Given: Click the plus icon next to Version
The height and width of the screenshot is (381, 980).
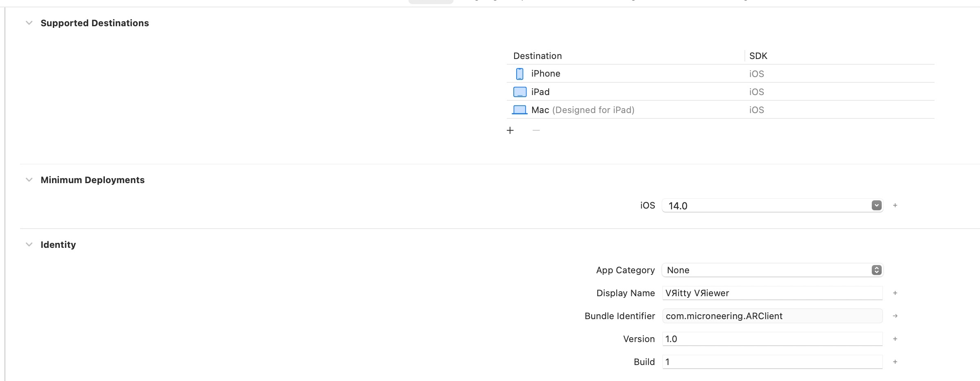Looking at the screenshot, I should (x=895, y=339).
